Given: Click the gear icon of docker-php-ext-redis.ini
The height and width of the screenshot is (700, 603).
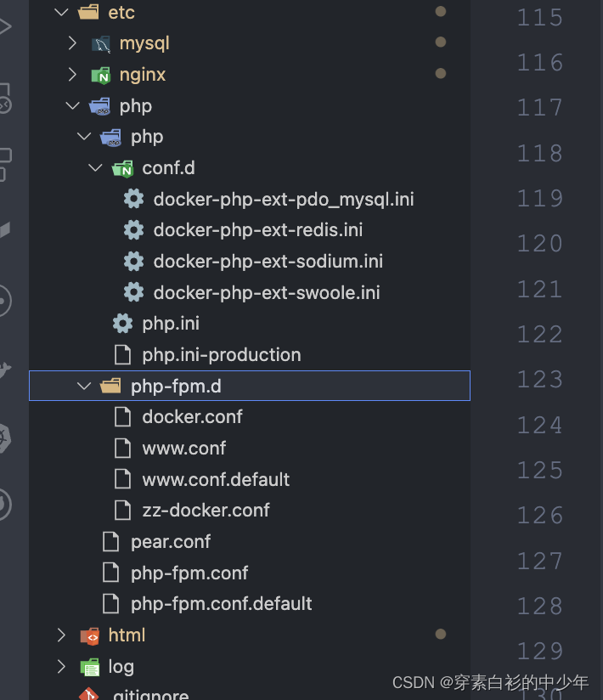Looking at the screenshot, I should 133,229.
